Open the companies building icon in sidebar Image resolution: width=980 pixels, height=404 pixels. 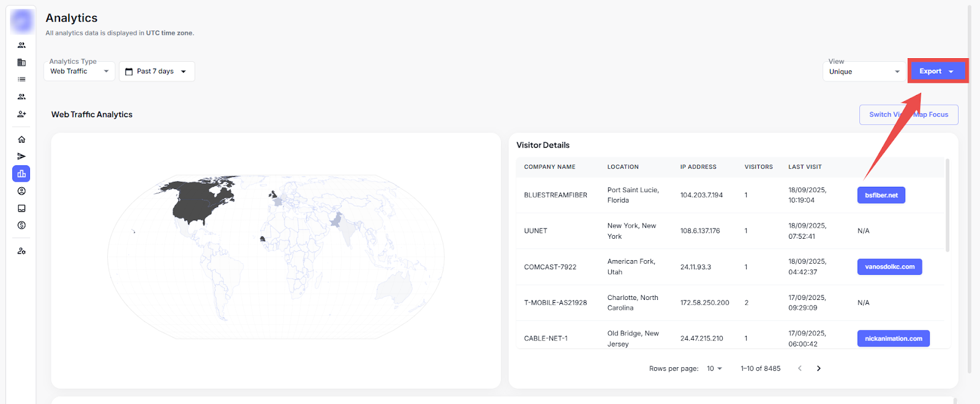21,62
